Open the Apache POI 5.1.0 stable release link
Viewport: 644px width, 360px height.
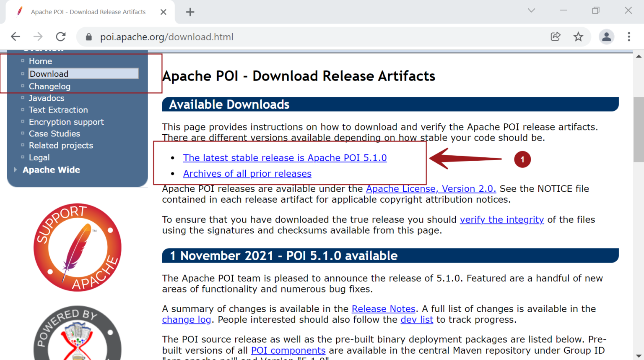click(x=285, y=158)
